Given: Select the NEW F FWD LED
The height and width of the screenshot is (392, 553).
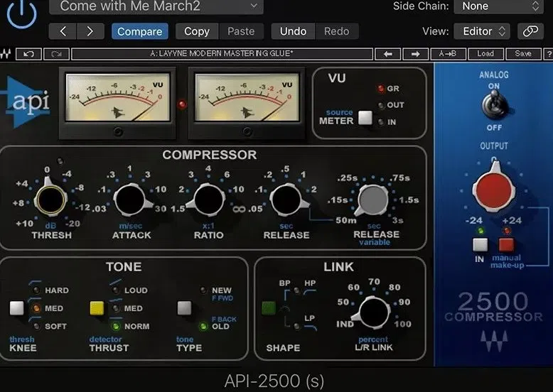Looking at the screenshot, I should 203,290.
